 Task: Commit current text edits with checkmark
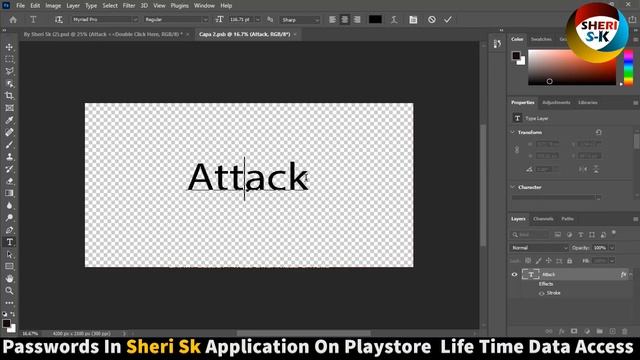[x=448, y=20]
